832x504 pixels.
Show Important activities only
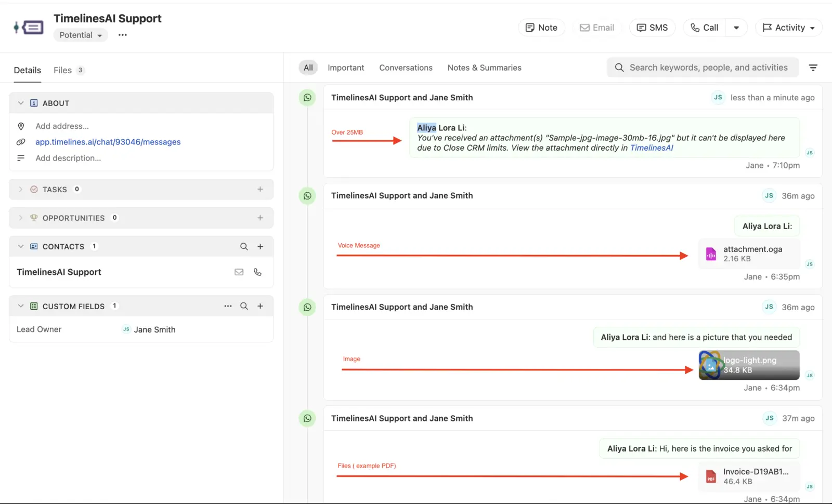346,68
